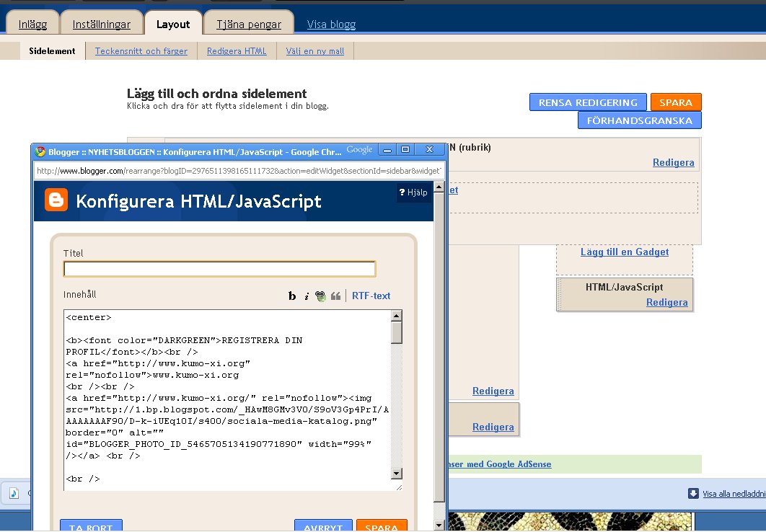Click inside the Innehåll HTML textarea

coord(228,400)
